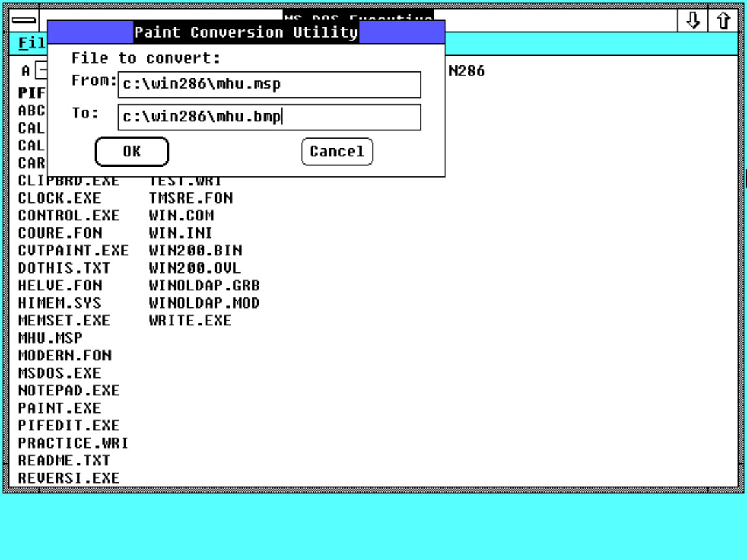This screenshot has width=747, height=560.
Task: Click the Paint Conversion Utility title bar
Action: tap(246, 32)
